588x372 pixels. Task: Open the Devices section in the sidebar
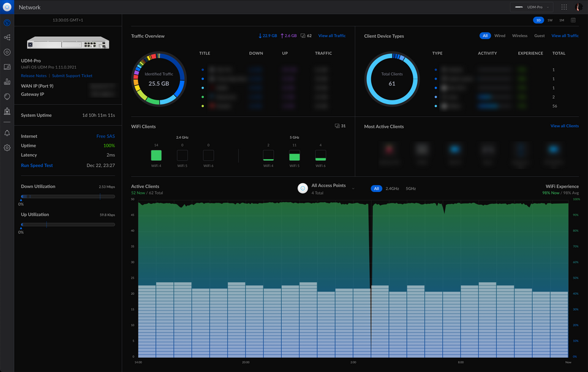coord(7,53)
